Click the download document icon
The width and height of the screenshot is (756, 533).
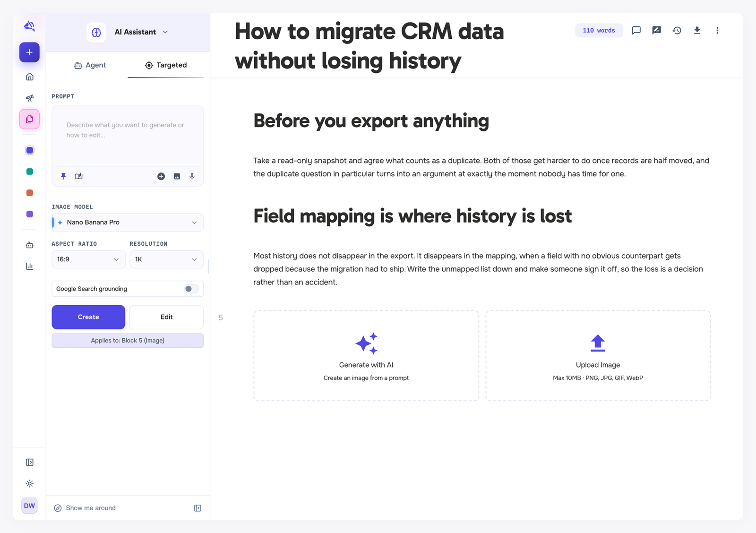(x=697, y=30)
